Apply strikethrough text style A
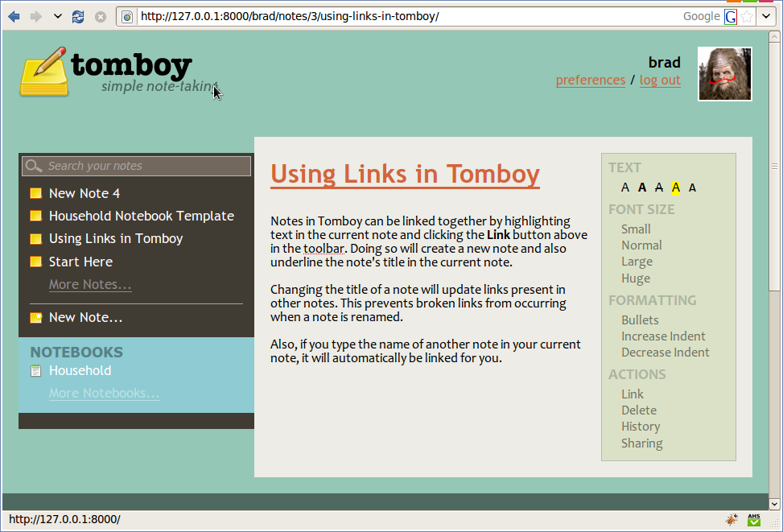783x532 pixels. (x=659, y=188)
